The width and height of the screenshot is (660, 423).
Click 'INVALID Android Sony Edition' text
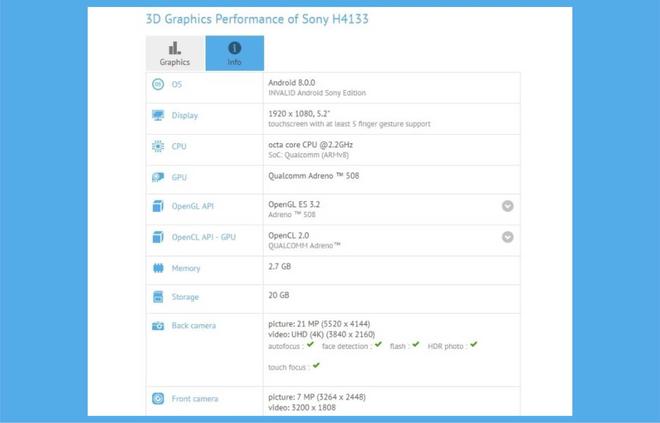[x=317, y=93]
